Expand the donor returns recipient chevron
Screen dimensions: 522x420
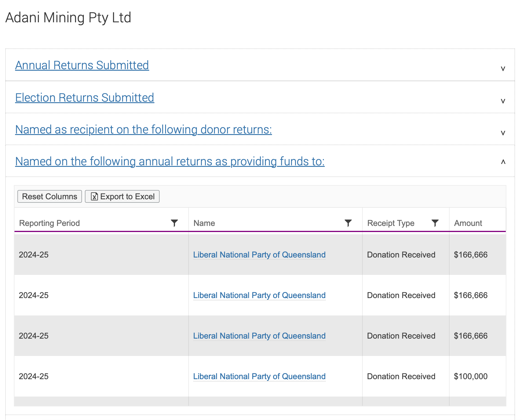(503, 133)
